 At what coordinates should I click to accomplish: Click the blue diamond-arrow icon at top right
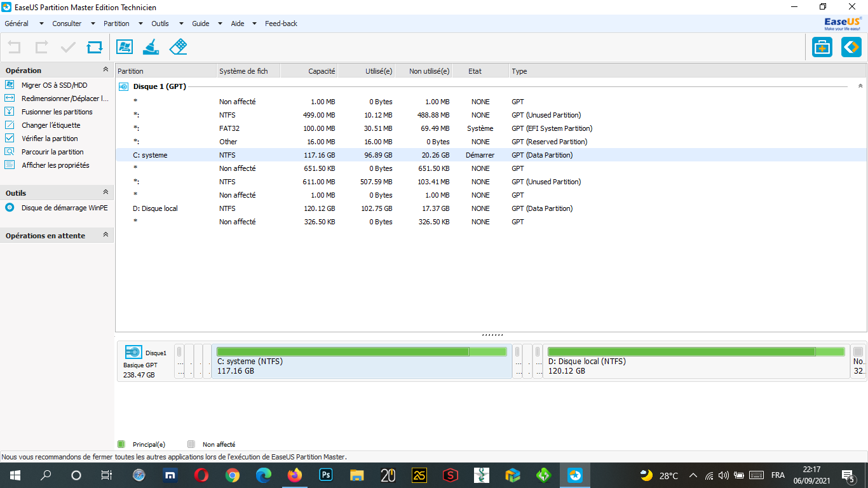point(851,47)
